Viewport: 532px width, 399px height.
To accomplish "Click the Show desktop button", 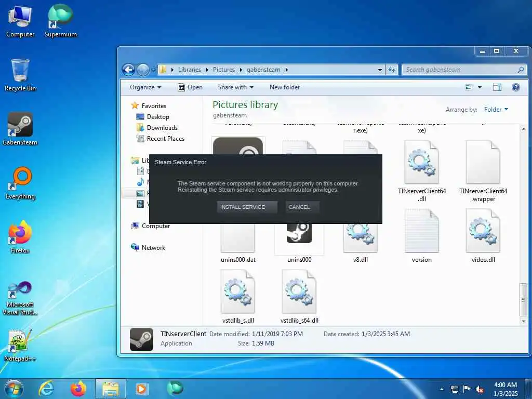I will pyautogui.click(x=528, y=389).
